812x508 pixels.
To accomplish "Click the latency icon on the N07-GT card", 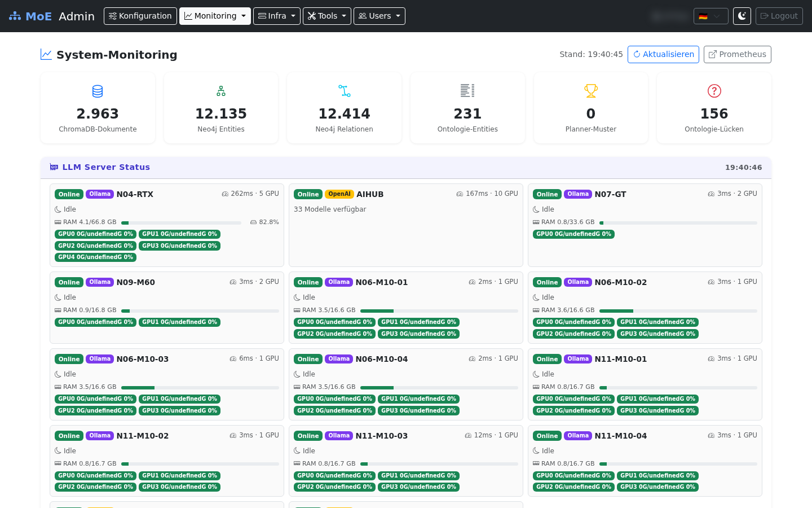I will 712,194.
